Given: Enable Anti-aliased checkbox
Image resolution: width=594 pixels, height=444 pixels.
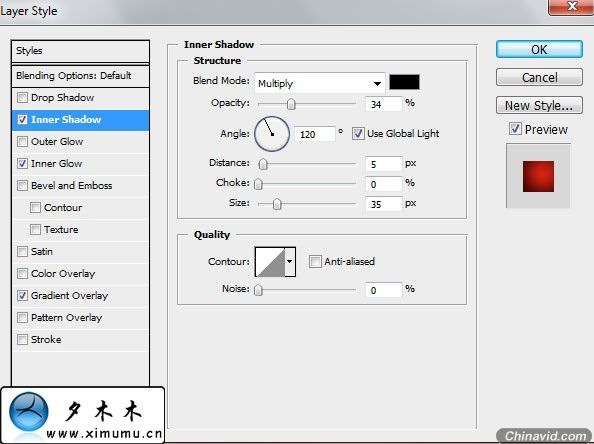Looking at the screenshot, I should 315,261.
